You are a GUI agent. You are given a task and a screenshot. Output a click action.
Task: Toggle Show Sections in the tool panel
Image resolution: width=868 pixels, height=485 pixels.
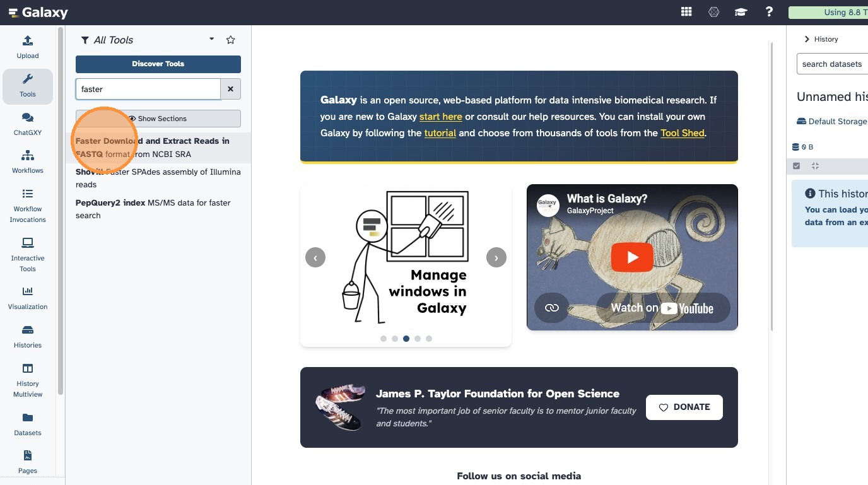coord(158,119)
